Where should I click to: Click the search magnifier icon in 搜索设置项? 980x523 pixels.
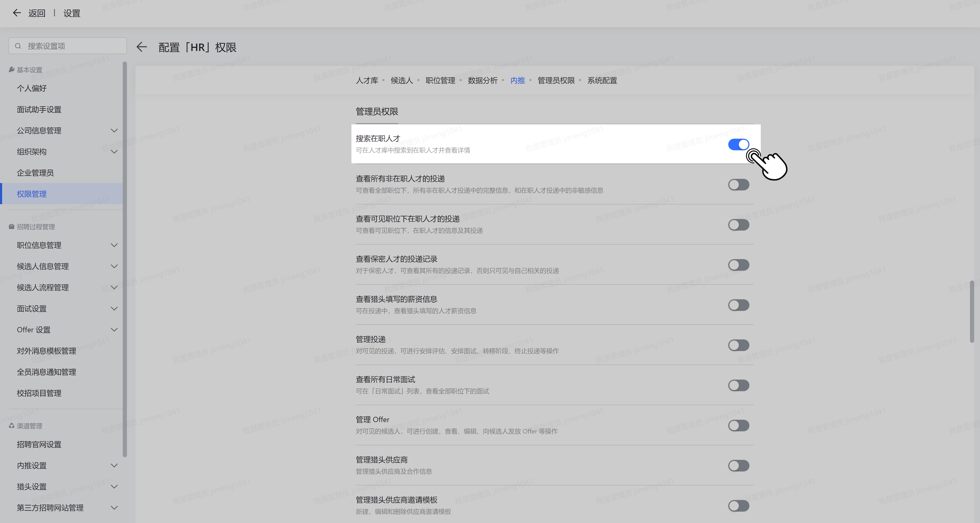coord(18,46)
